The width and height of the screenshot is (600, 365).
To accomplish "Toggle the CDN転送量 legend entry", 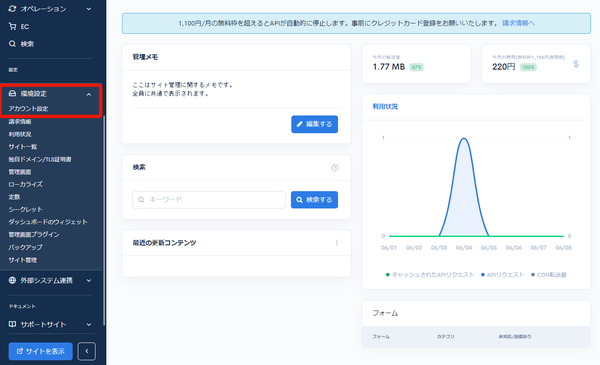I will pyautogui.click(x=549, y=274).
